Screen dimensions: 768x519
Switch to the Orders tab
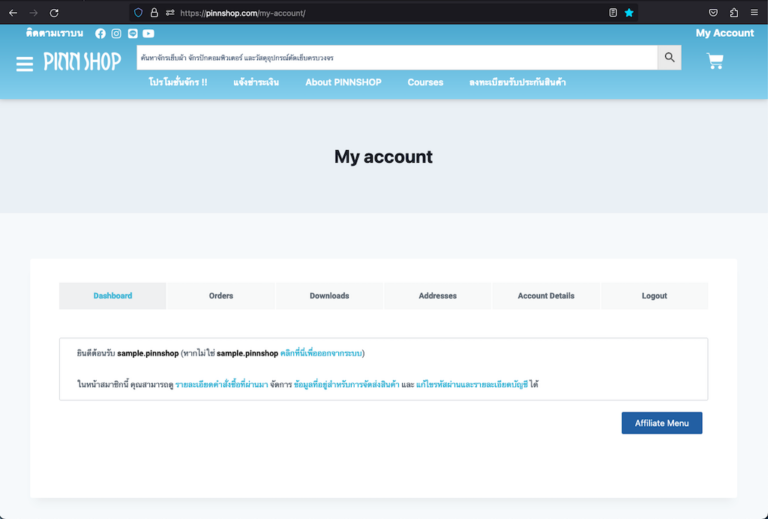coord(221,296)
